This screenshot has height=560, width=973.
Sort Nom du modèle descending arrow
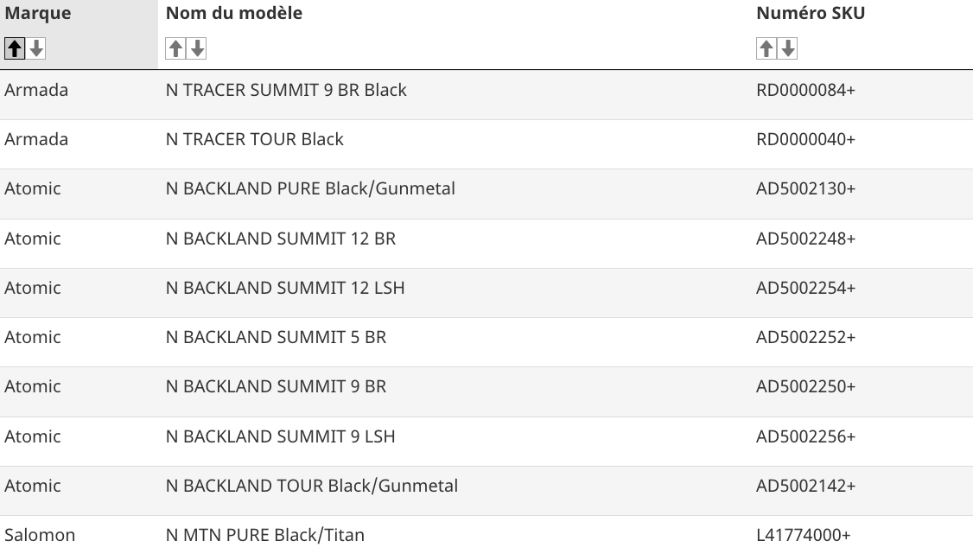pos(197,48)
